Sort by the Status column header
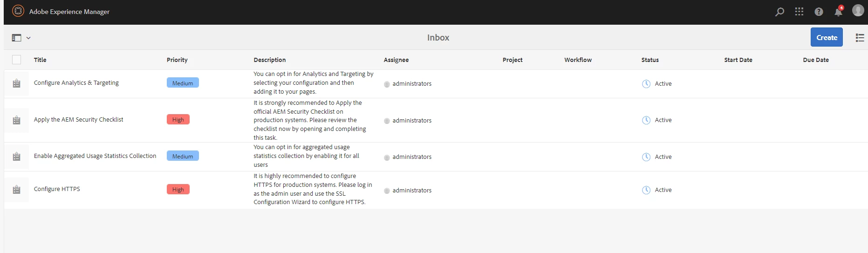 [x=650, y=60]
